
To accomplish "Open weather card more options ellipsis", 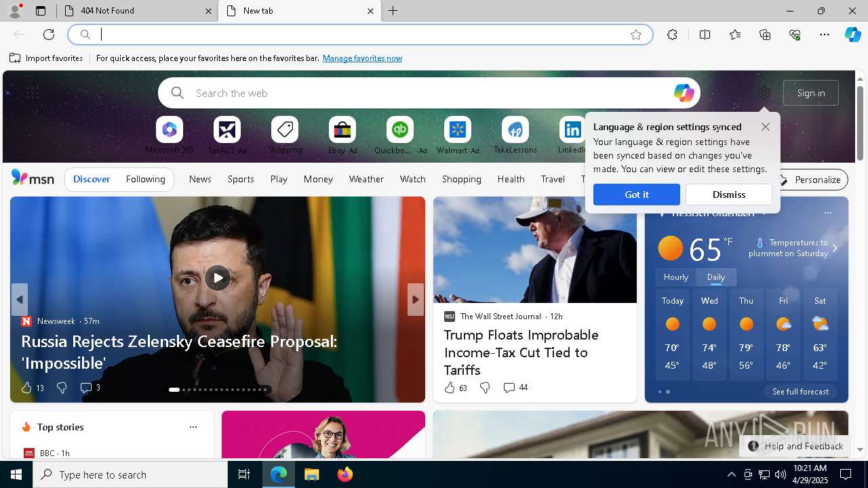I will tap(827, 213).
